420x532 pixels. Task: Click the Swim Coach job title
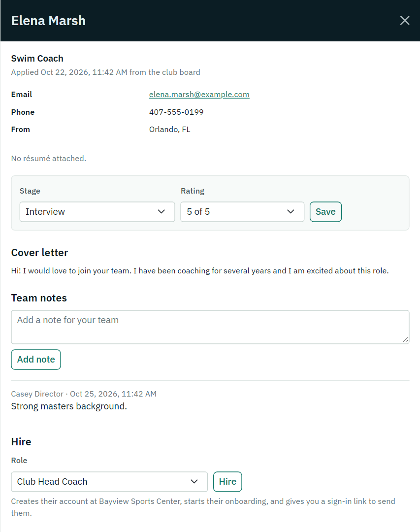(x=37, y=58)
